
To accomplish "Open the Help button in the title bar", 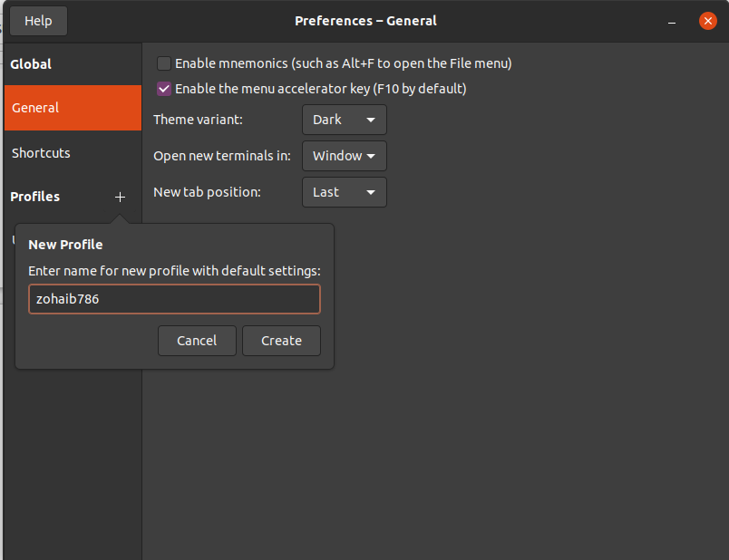I will [39, 21].
